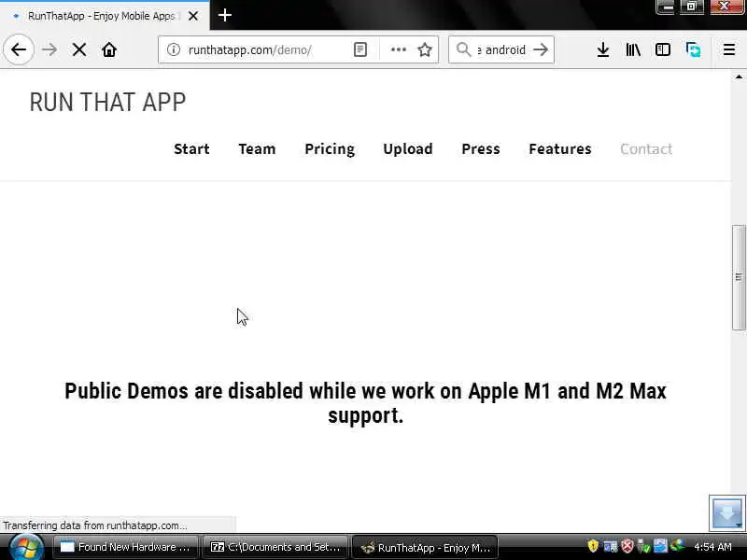Click the search magnifier icon
The width and height of the screenshot is (747, 560).
coord(463,49)
